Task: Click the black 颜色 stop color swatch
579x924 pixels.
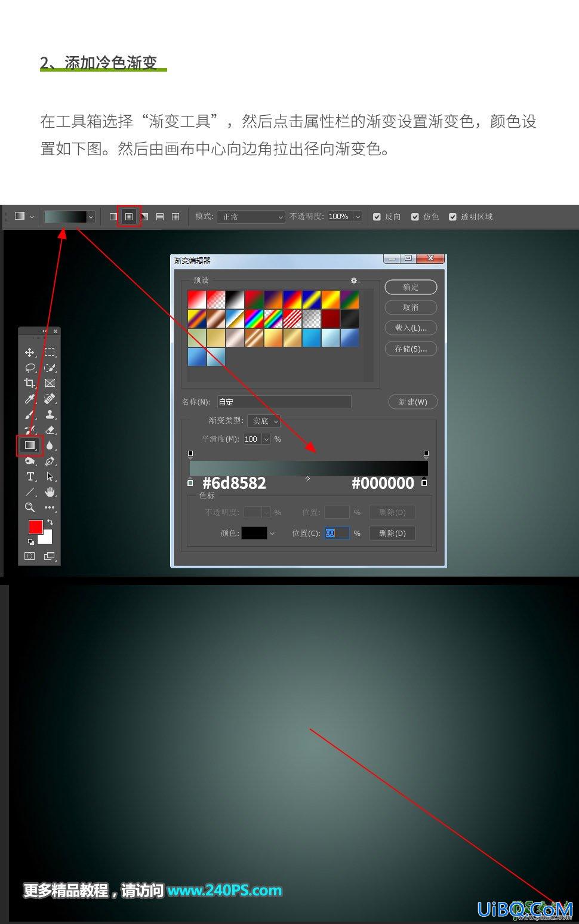Action: coord(254,533)
